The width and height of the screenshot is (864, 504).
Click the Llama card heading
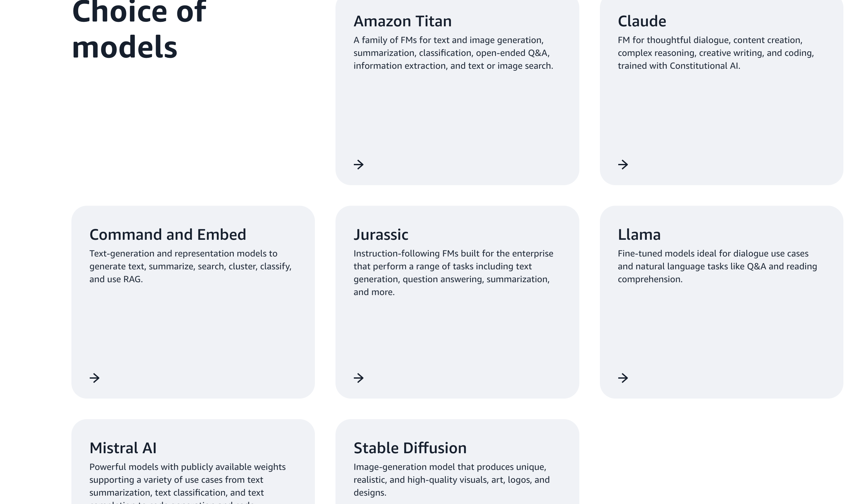click(639, 235)
